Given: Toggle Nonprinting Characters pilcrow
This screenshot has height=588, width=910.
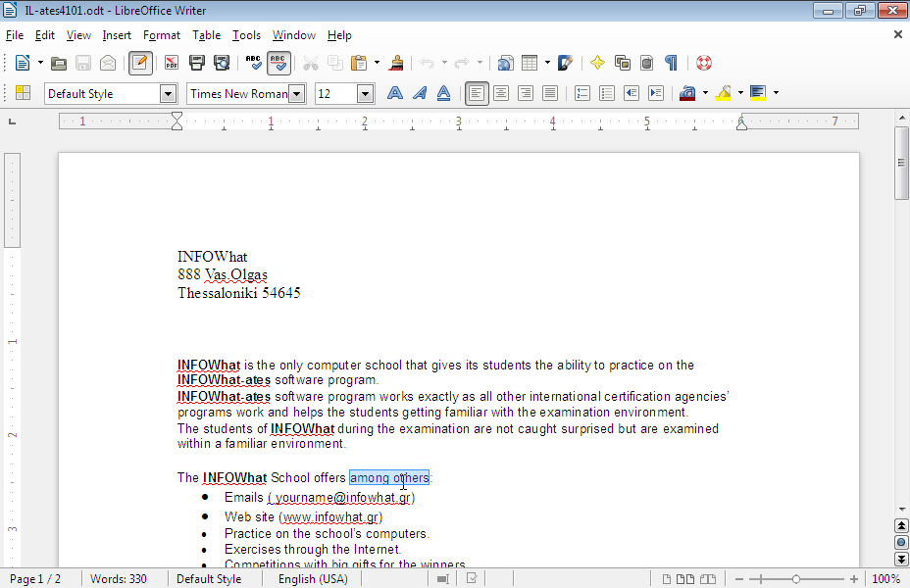Looking at the screenshot, I should point(671,63).
